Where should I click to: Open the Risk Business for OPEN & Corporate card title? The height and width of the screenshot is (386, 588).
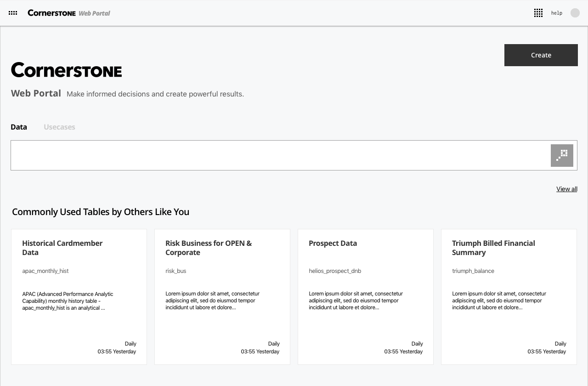[x=209, y=248]
